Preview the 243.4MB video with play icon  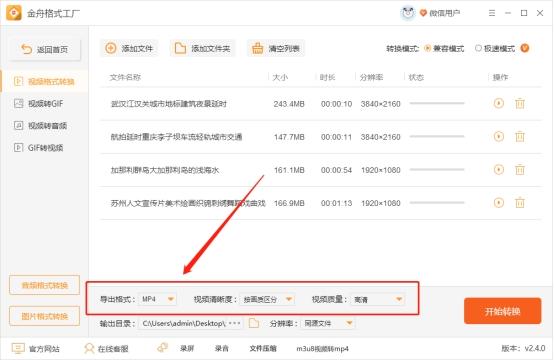coord(499,103)
